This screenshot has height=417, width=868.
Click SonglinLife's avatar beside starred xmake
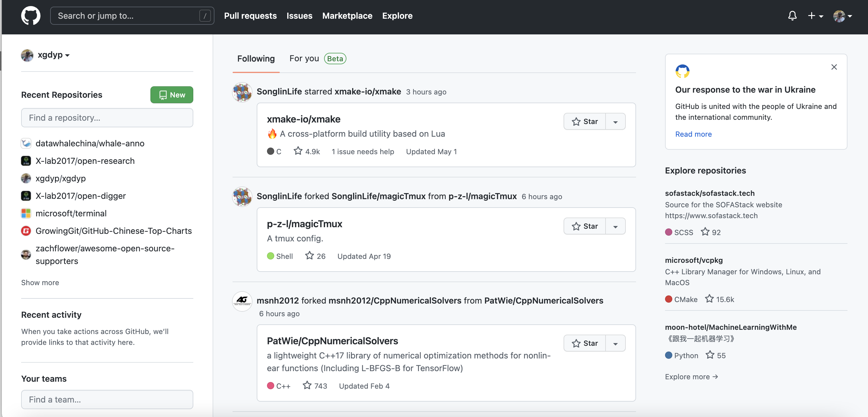pos(242,92)
